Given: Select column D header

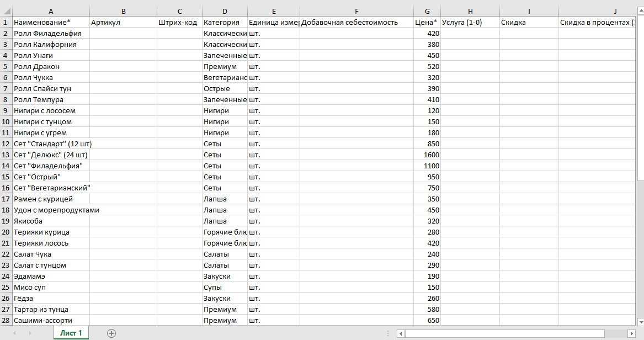Looking at the screenshot, I should [225, 11].
